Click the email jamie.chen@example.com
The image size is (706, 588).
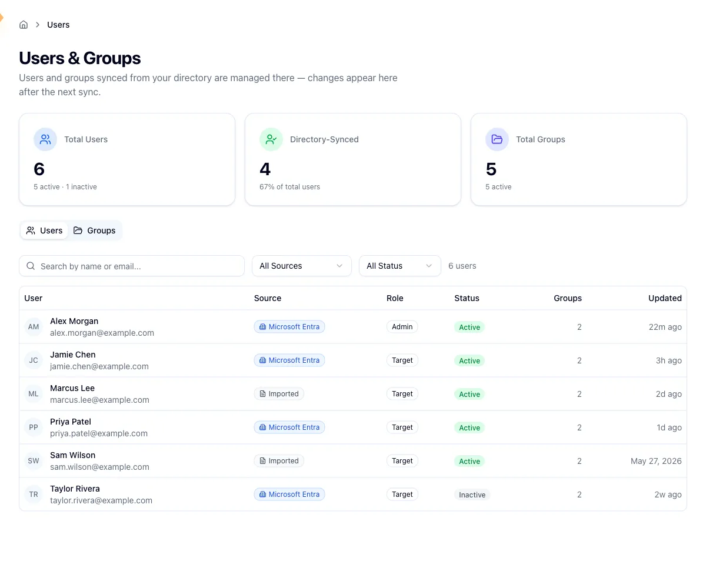pyautogui.click(x=99, y=366)
